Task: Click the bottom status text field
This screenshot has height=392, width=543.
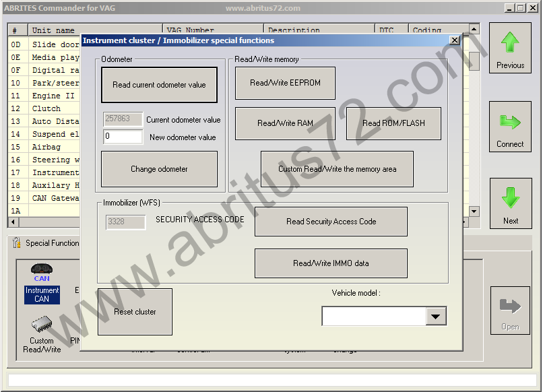Action: point(272,381)
